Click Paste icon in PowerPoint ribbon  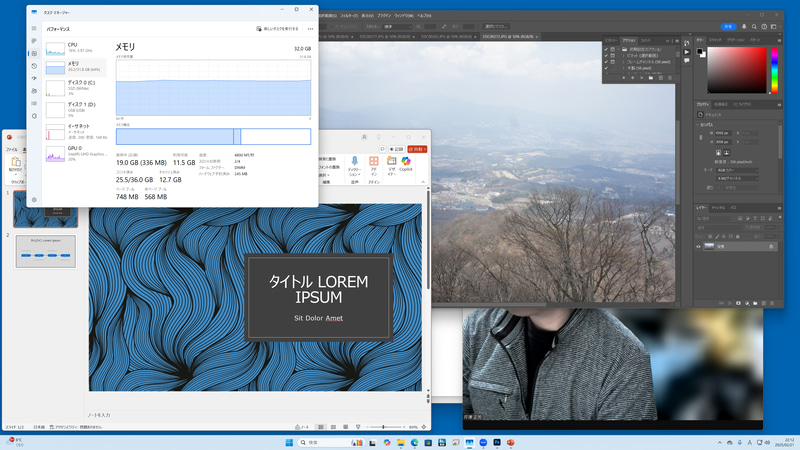[x=16, y=163]
